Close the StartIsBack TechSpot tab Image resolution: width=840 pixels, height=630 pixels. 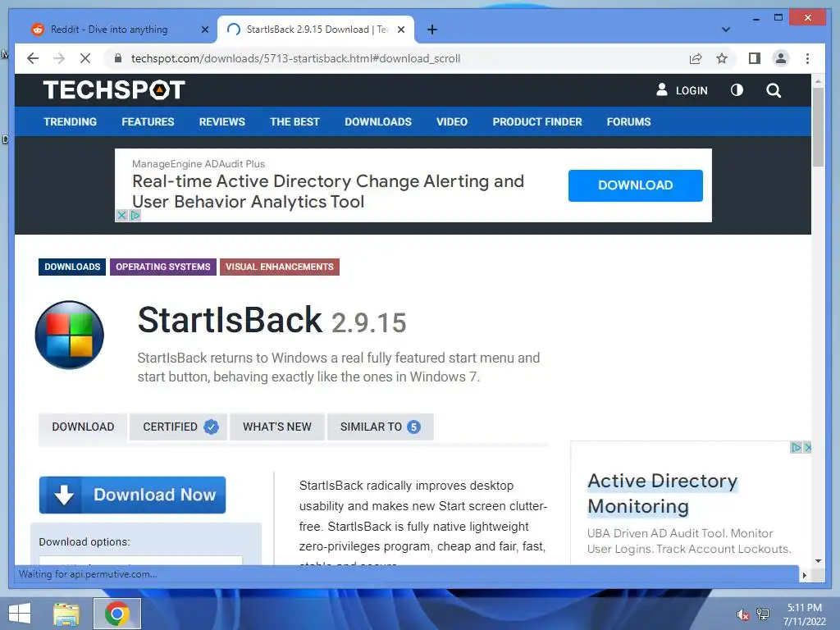tap(400, 30)
